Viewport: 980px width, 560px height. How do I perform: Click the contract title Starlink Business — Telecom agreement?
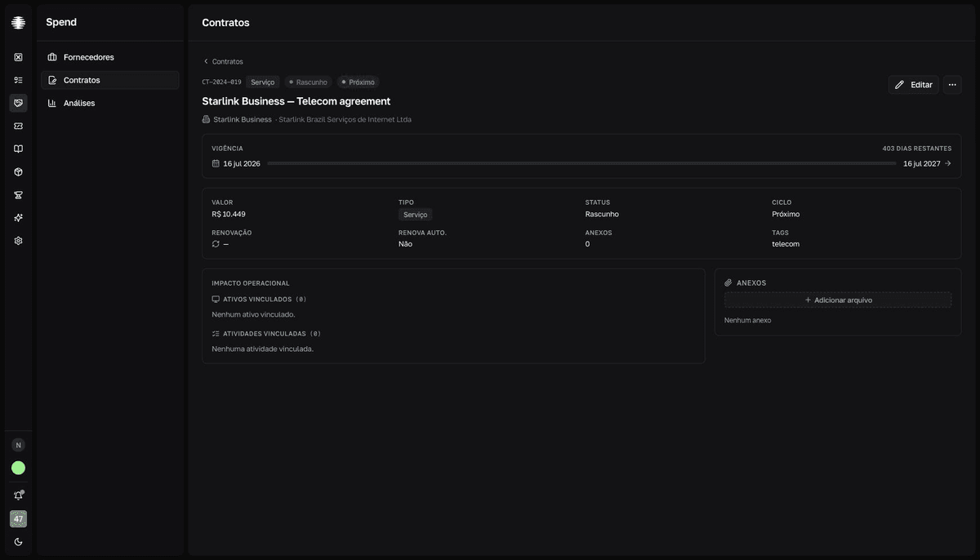296,101
